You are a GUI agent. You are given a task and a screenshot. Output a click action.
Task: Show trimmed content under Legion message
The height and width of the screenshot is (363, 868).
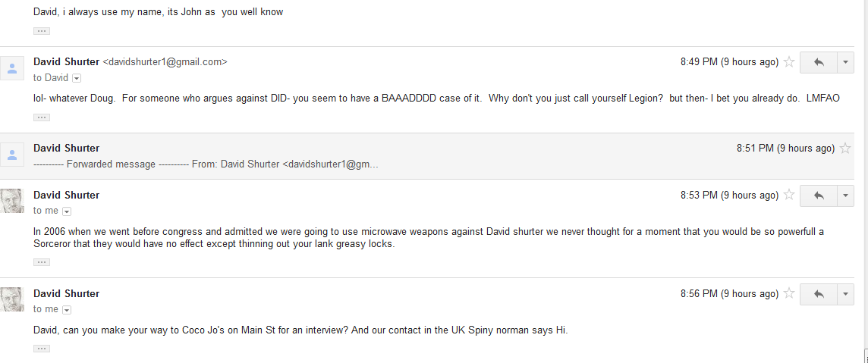tap(42, 117)
